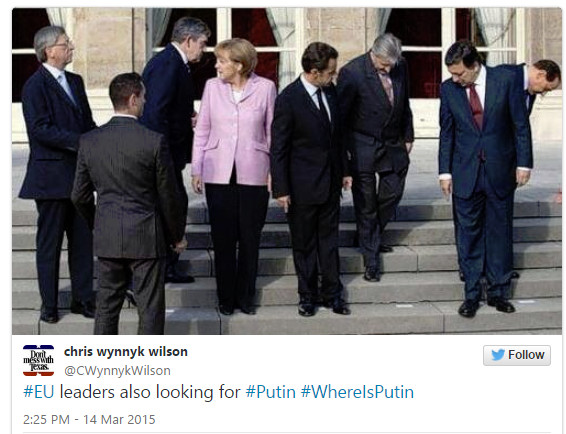Click the man in gray pinstripe suit facing away
Viewport: 566px width, 434px height.
(128, 204)
